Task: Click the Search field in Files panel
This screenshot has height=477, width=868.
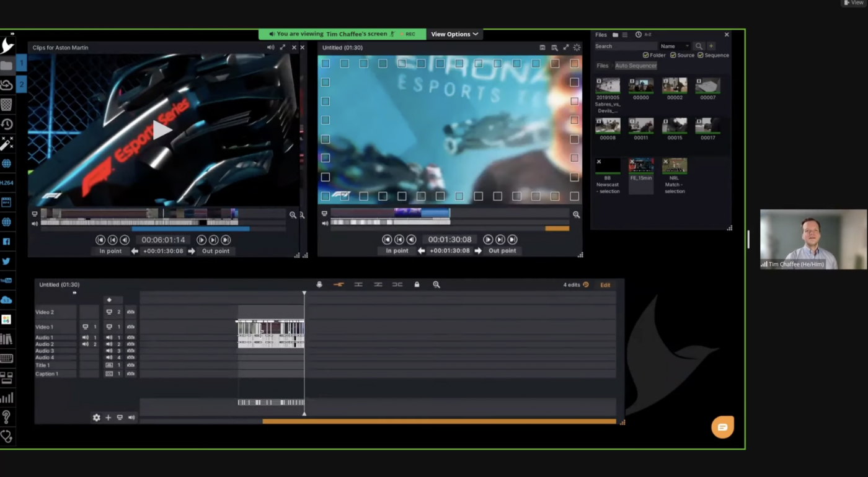Action: coord(625,46)
